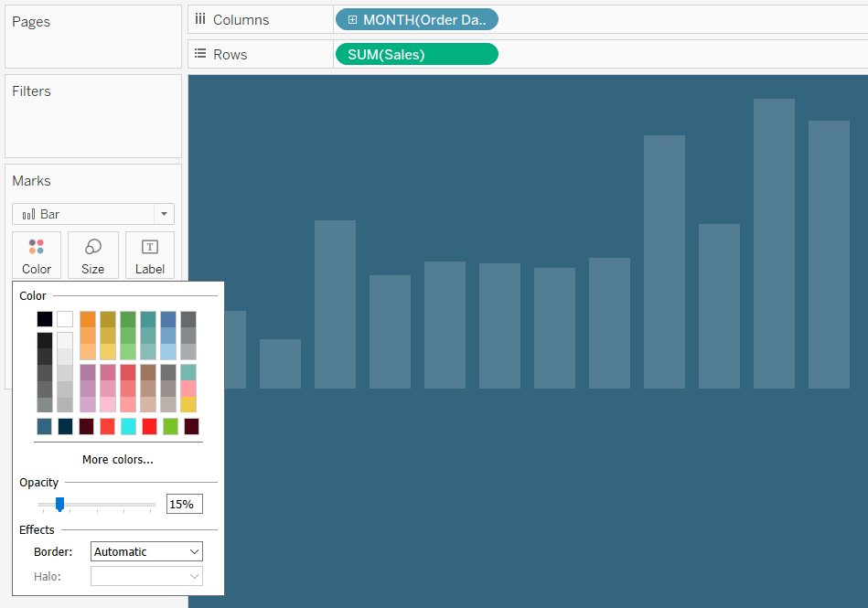The width and height of the screenshot is (868, 608).
Task: Open the Label marks card
Action: [x=150, y=255]
